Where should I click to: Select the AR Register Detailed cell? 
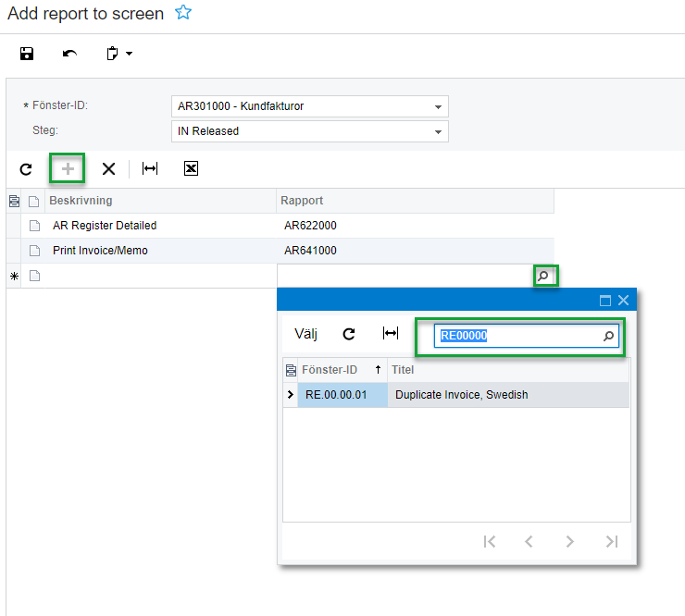coord(161,226)
